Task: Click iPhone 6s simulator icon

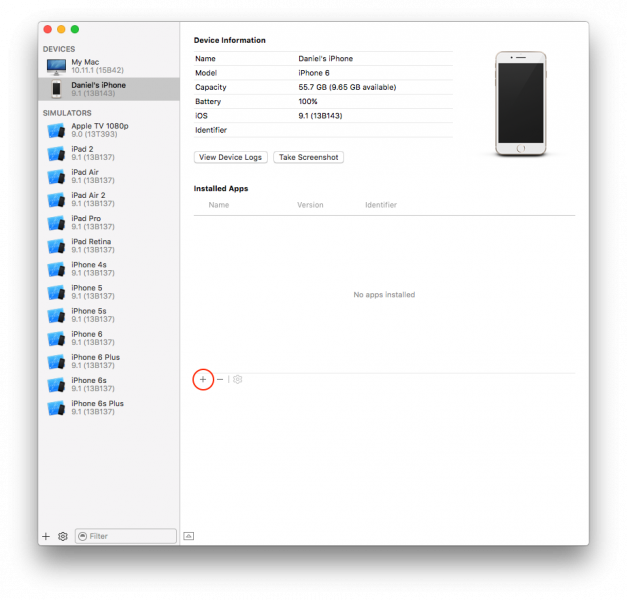Action: (x=56, y=386)
